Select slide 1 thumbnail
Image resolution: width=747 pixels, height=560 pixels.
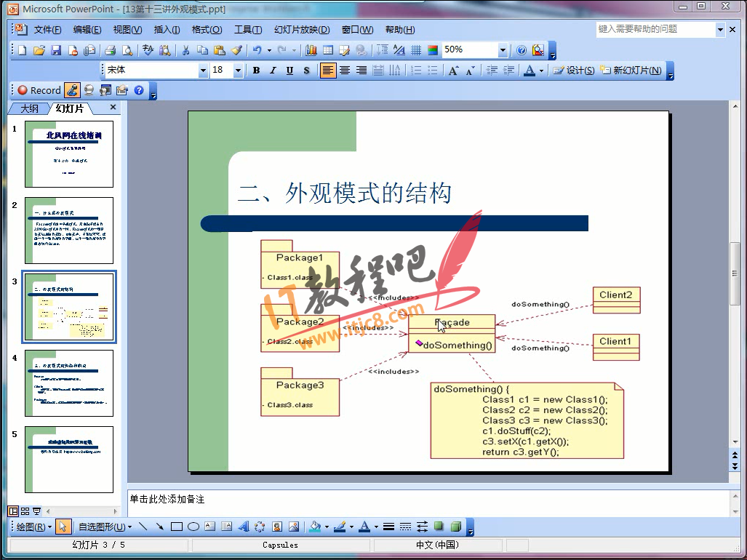point(69,153)
